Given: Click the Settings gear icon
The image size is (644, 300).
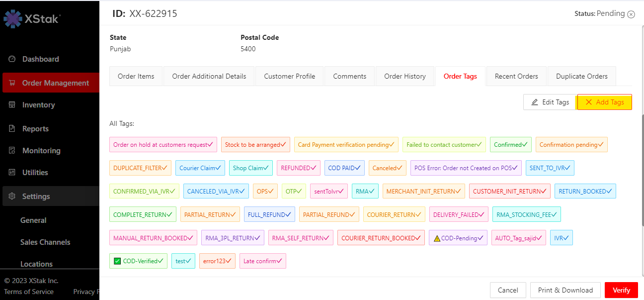Looking at the screenshot, I should (12, 197).
